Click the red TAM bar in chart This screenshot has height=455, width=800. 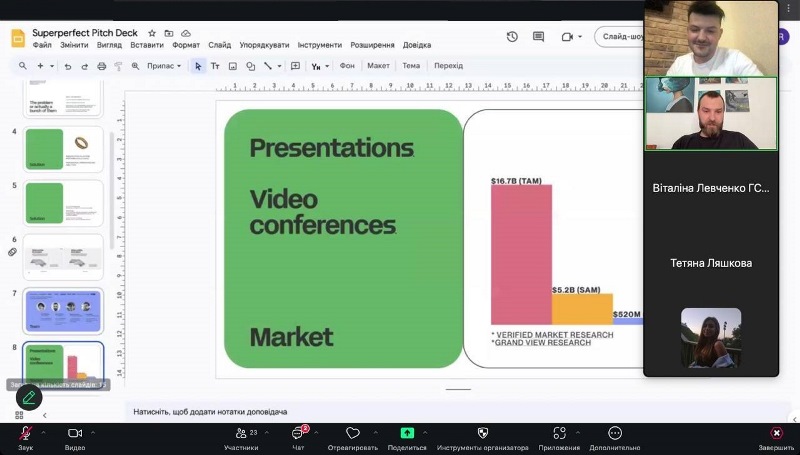tap(521, 255)
